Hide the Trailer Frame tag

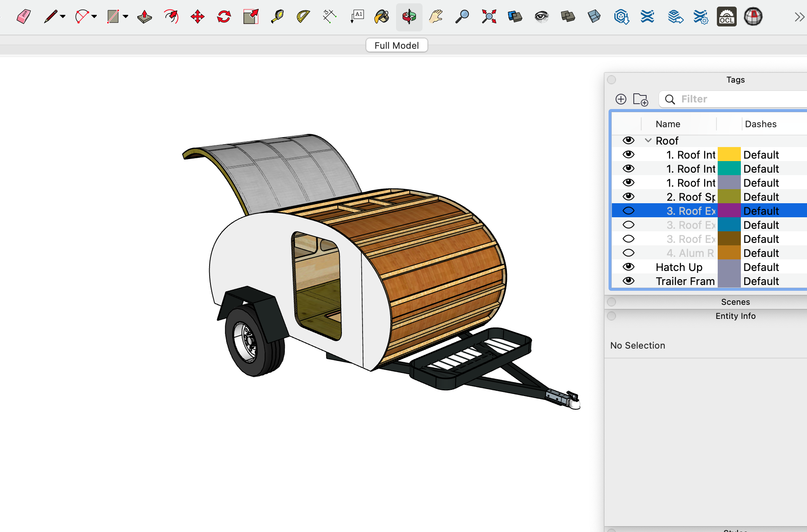(x=628, y=281)
